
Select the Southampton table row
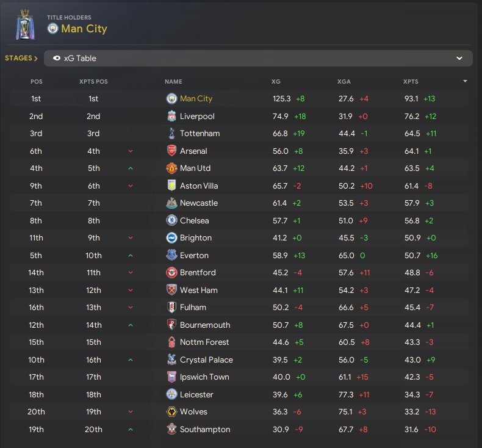[x=239, y=429]
